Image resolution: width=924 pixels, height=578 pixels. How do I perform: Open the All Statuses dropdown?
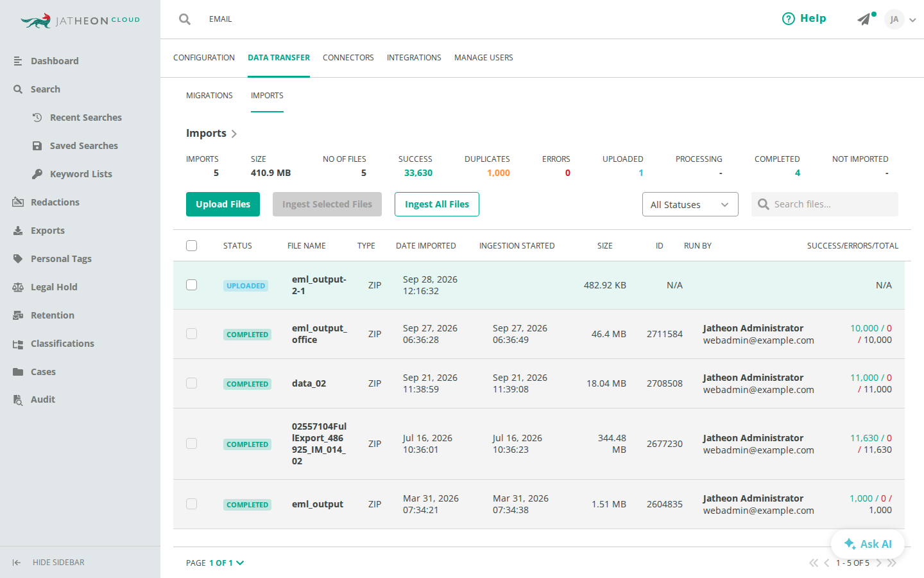coord(690,204)
